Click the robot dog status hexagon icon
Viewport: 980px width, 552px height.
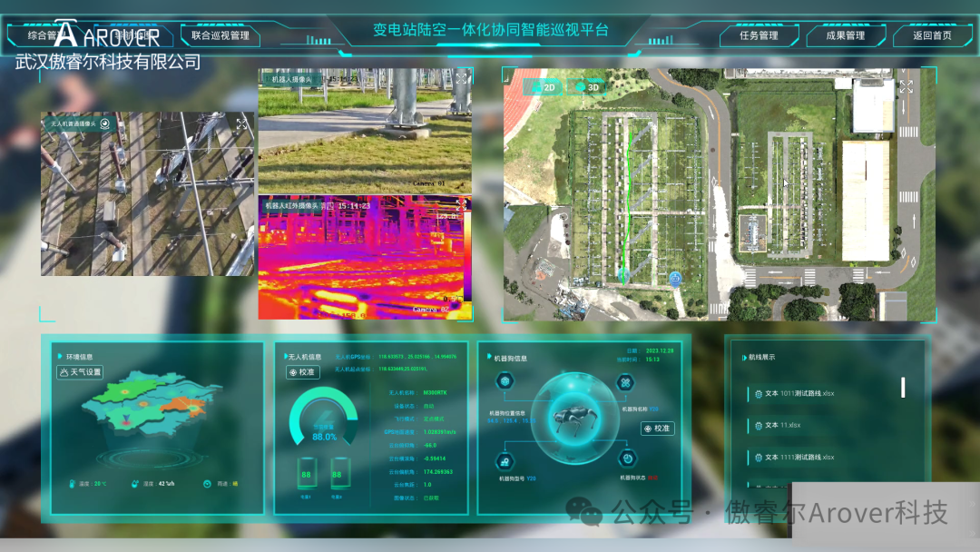625,458
